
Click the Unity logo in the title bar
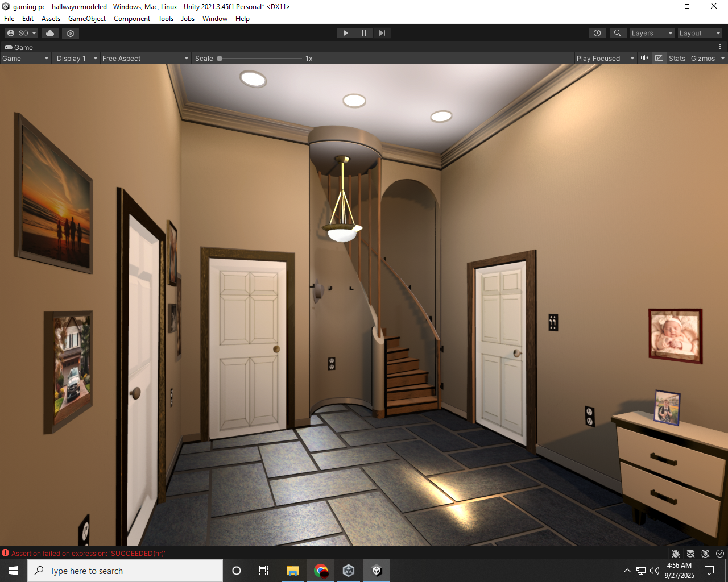[6, 6]
